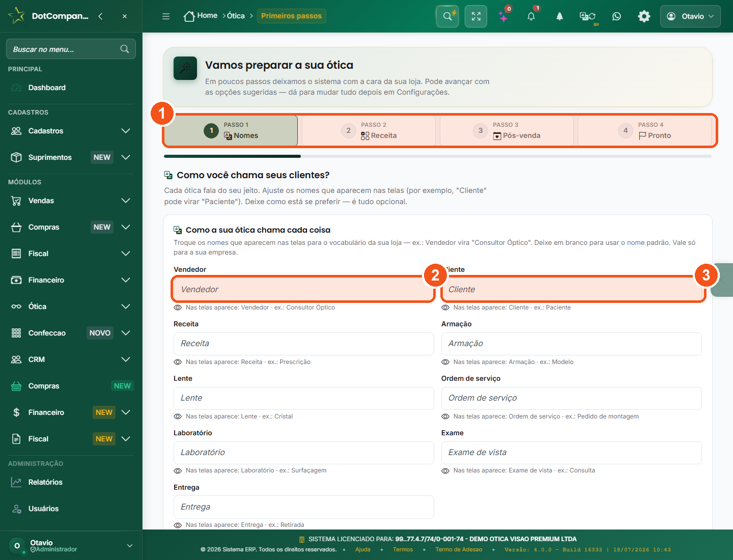Open the settings gear in header
733x560 pixels.
pos(644,16)
